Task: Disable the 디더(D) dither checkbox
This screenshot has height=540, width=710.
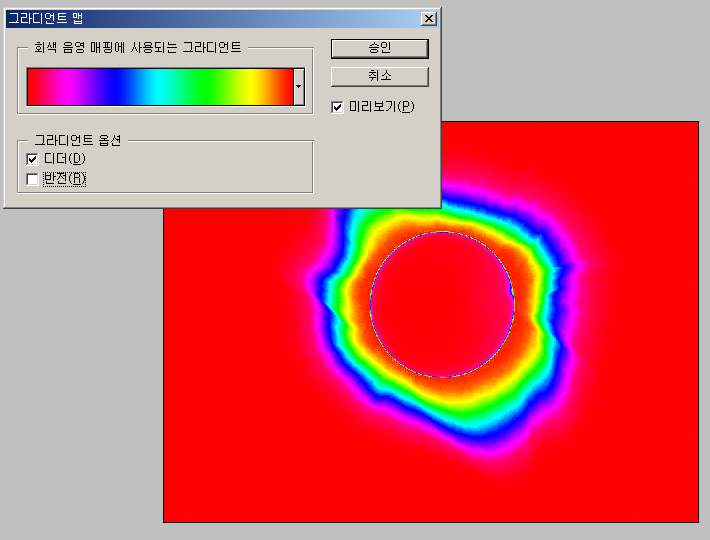Action: coord(32,159)
